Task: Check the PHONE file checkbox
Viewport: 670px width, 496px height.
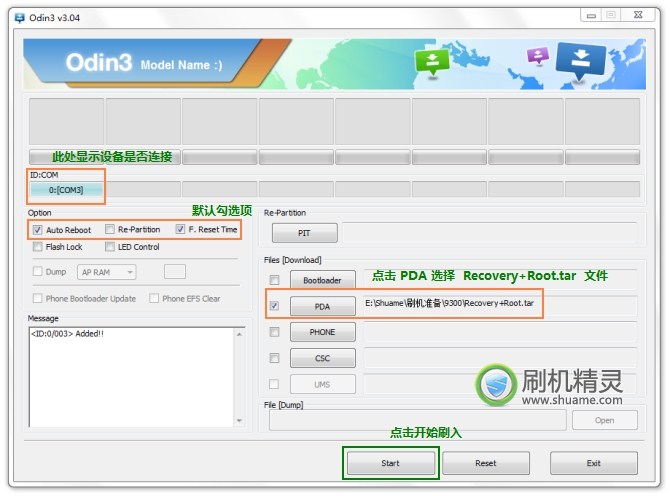Action: pyautogui.click(x=274, y=332)
